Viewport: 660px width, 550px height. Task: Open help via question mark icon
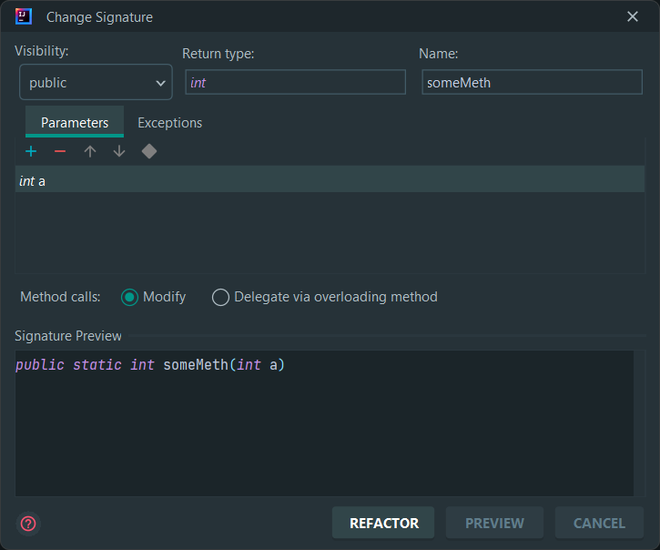click(x=28, y=523)
